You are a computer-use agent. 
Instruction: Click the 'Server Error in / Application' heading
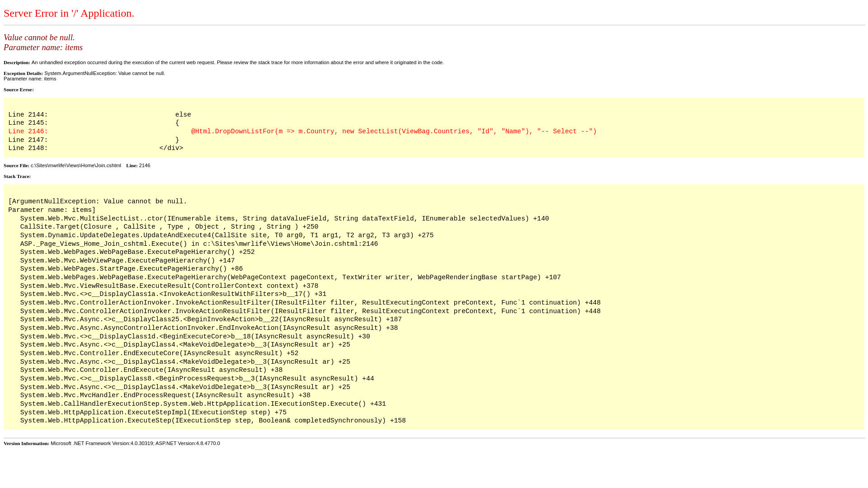pyautogui.click(x=69, y=13)
